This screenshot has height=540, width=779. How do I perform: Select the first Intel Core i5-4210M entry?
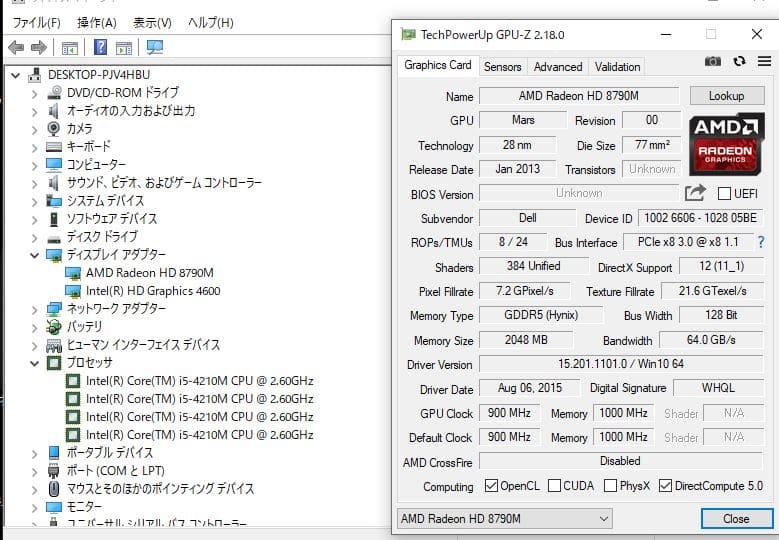point(199,381)
